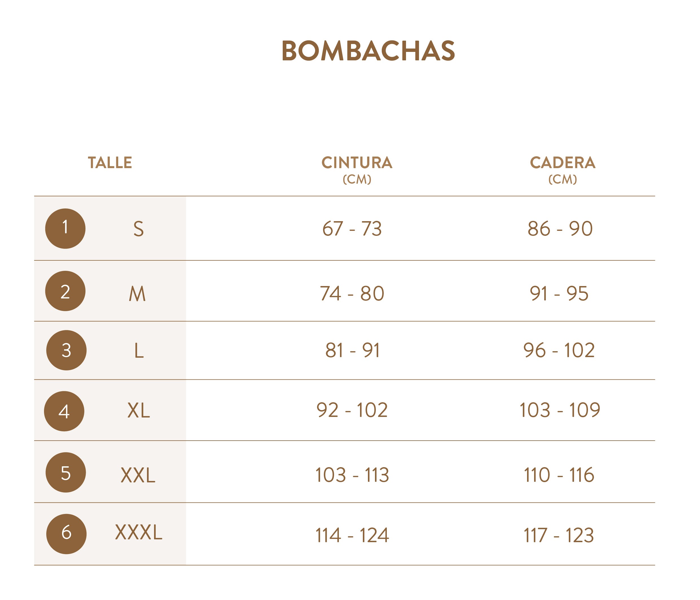Click the brown circle numbered 4
Screen dimensions: 700x600
pos(64,412)
